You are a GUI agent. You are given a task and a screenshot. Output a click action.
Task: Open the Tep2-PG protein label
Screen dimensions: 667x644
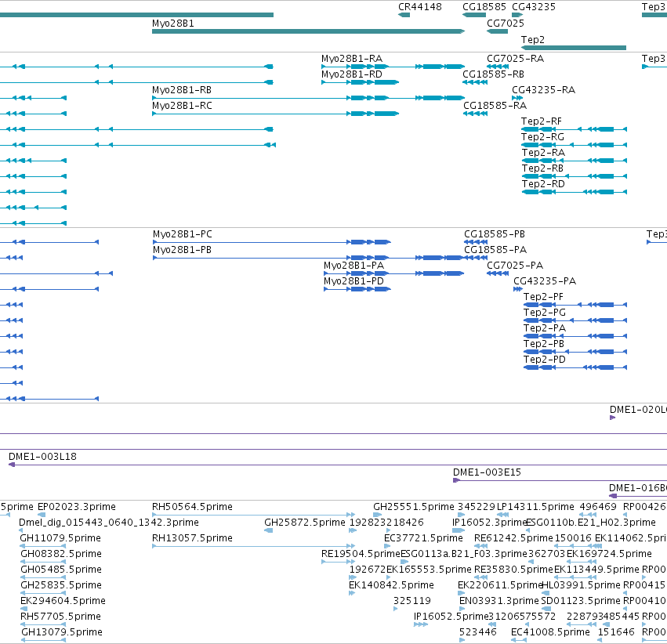545,313
